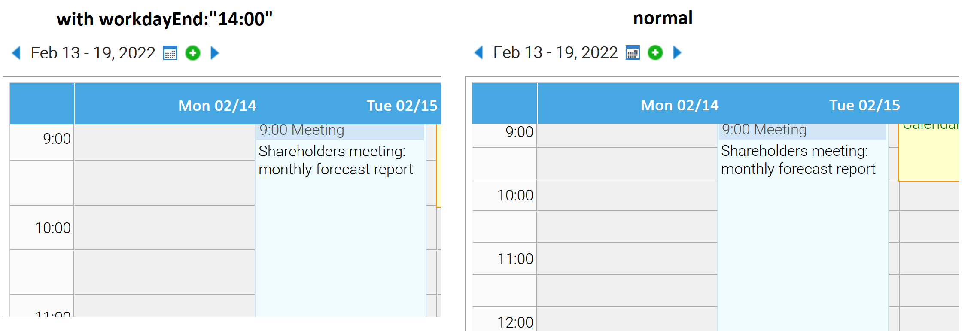
Task: Select yellow event in normal calendar Tuesday
Action: 928,155
